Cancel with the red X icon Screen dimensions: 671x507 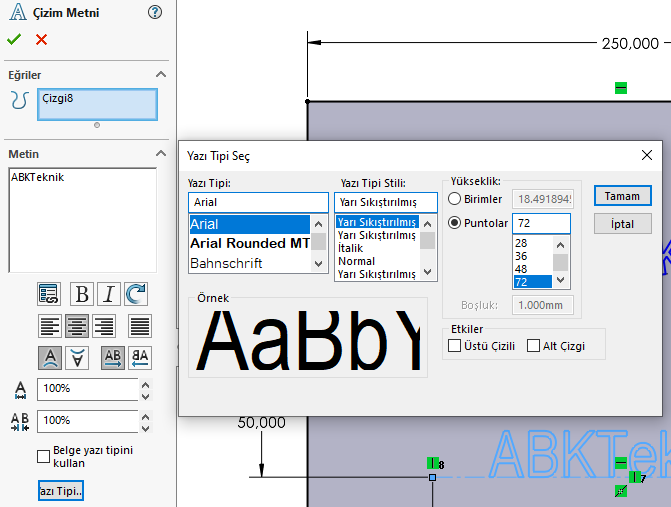click(x=41, y=39)
